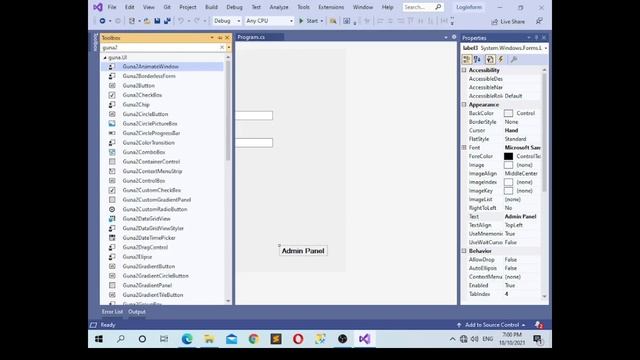This screenshot has height=360, width=640.
Task: Click the feedback icon right of Live Share
Action: tap(539, 21)
